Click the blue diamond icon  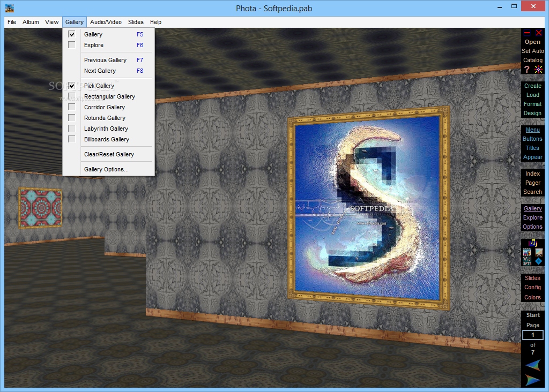pos(538,261)
